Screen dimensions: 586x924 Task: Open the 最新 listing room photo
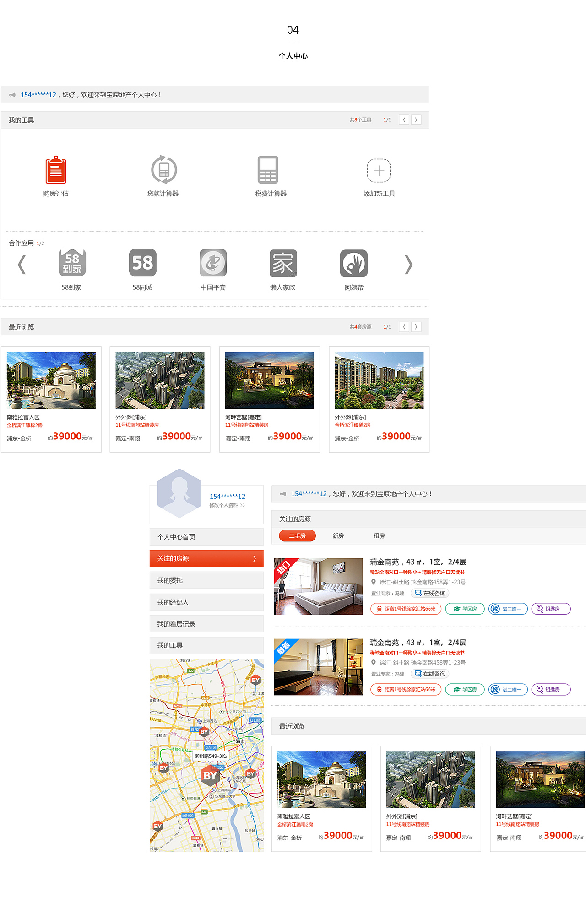point(318,667)
